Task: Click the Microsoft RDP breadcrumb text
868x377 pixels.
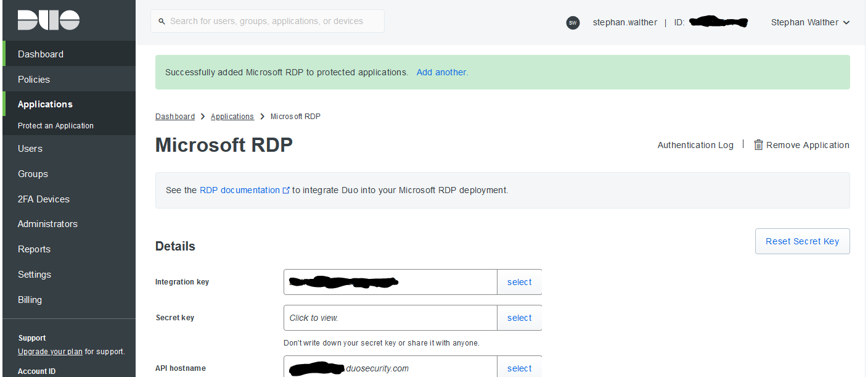Action: 295,117
